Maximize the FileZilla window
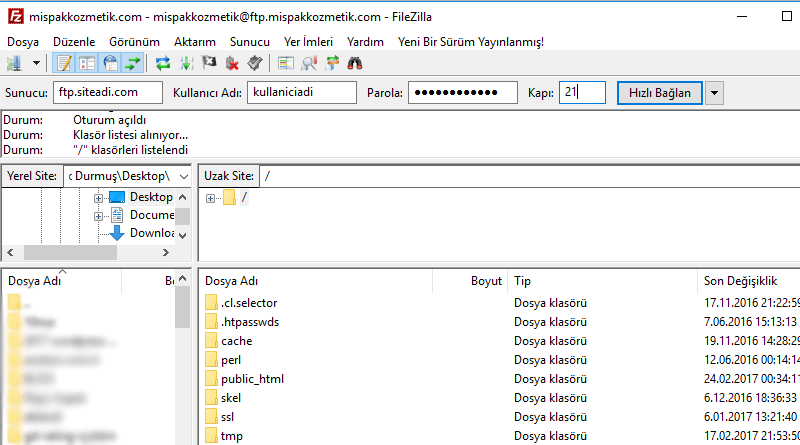The image size is (800, 445). pos(787,16)
